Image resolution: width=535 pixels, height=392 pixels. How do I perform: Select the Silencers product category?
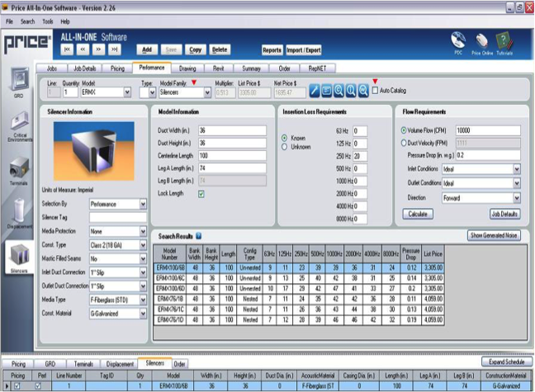tap(19, 257)
